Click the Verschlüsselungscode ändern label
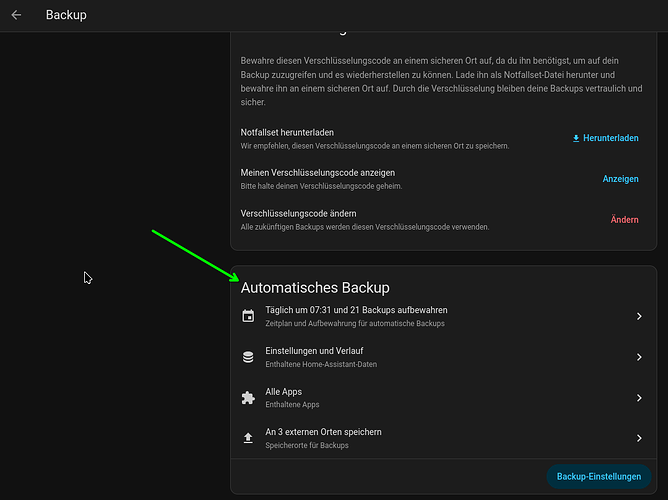This screenshot has width=668, height=500. click(298, 213)
